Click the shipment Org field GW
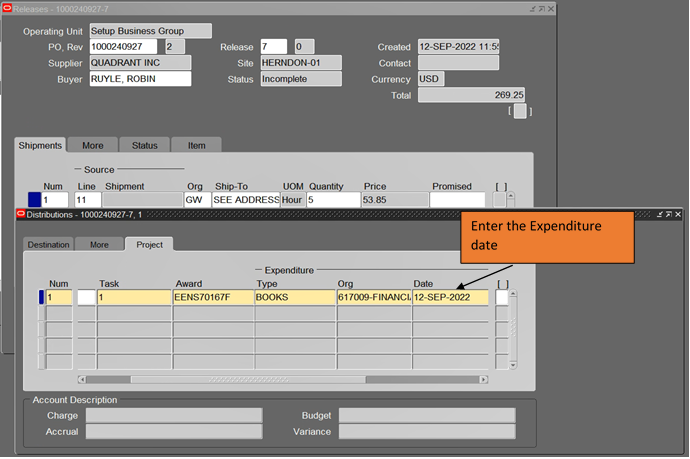The image size is (690, 459). click(197, 199)
